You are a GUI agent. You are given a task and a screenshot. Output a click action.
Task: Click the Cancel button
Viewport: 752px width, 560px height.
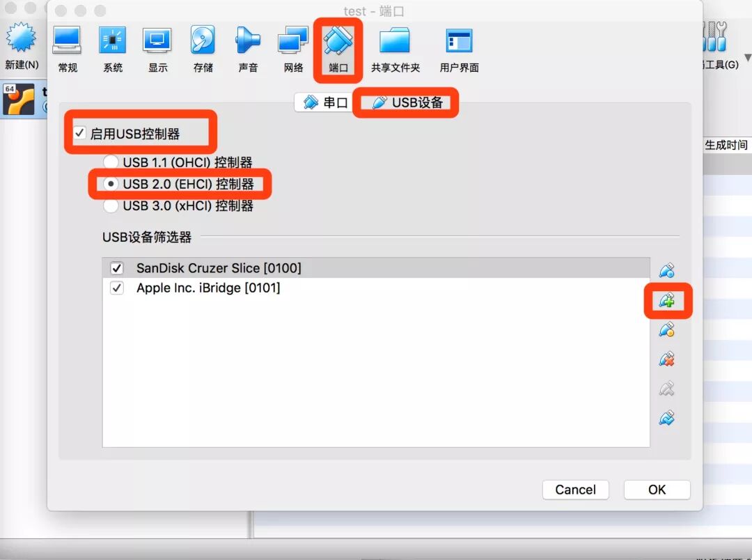576,490
